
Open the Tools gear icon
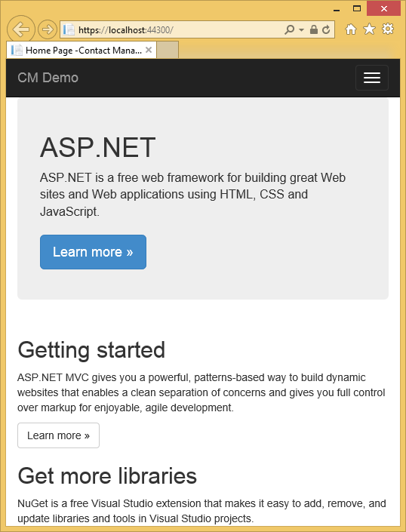(388, 29)
